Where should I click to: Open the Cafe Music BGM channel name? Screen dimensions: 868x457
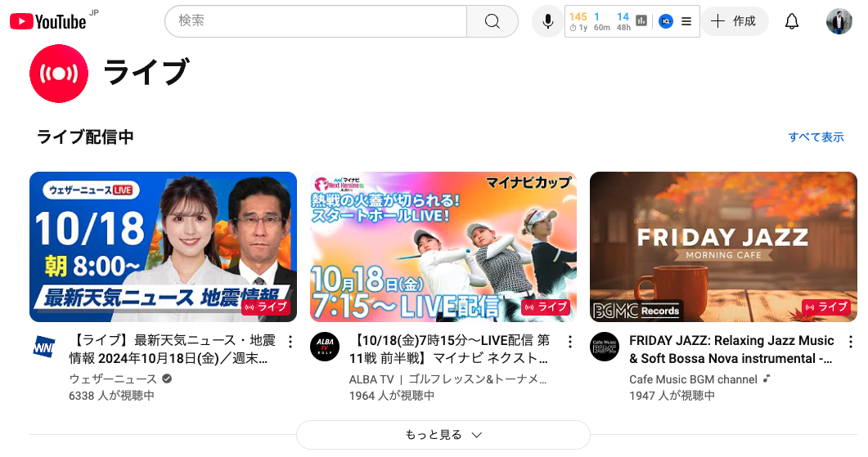tap(693, 379)
